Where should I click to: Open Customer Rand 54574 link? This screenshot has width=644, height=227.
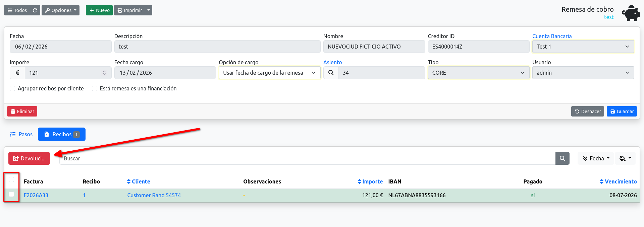click(x=154, y=195)
